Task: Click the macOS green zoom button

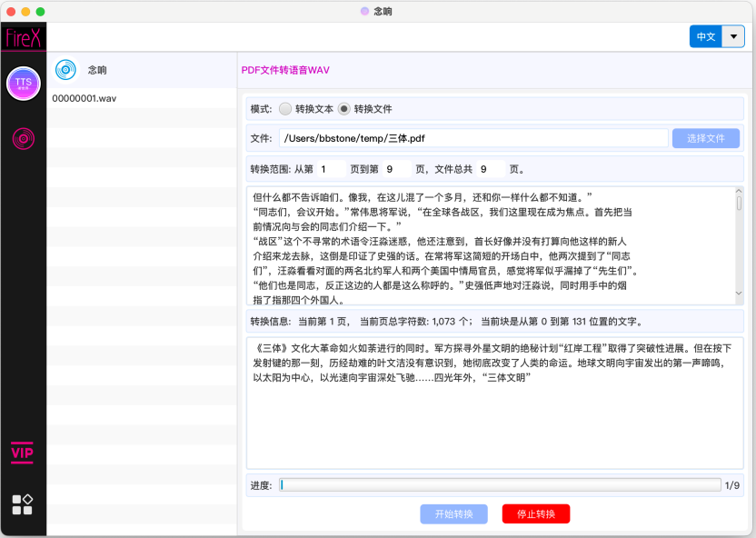Action: tap(41, 12)
